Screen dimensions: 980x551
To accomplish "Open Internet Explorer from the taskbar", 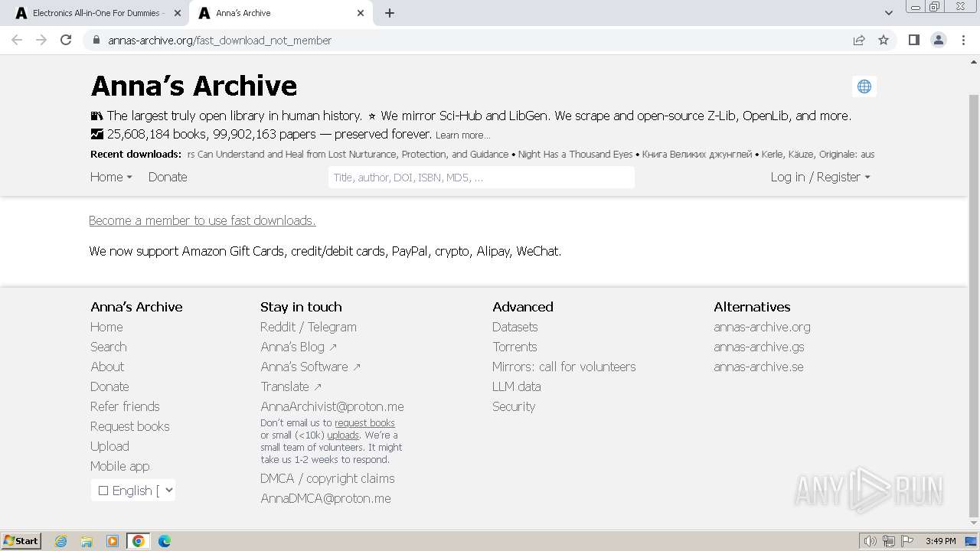I will coord(60,541).
